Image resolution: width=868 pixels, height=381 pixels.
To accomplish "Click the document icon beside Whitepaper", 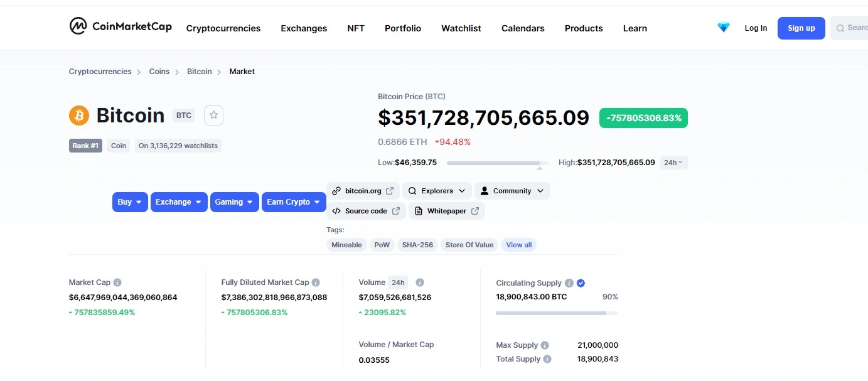I will pos(419,211).
